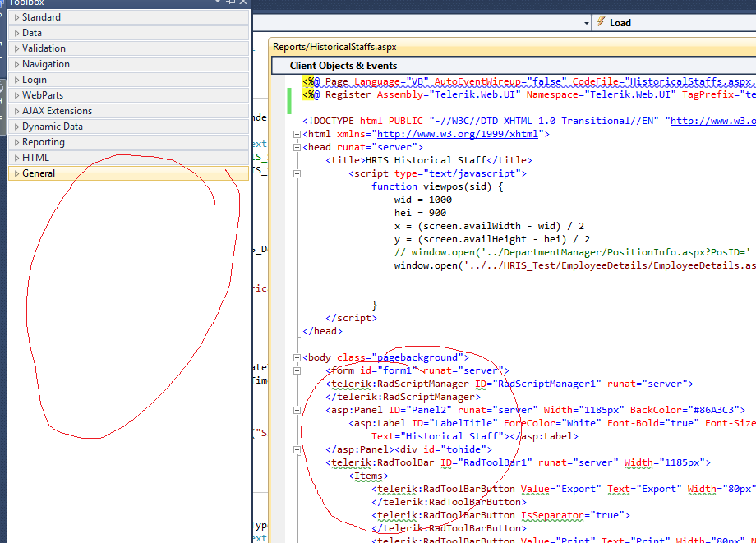Select the Load event entry
Image resolution: width=756 pixels, height=543 pixels.
click(620, 23)
